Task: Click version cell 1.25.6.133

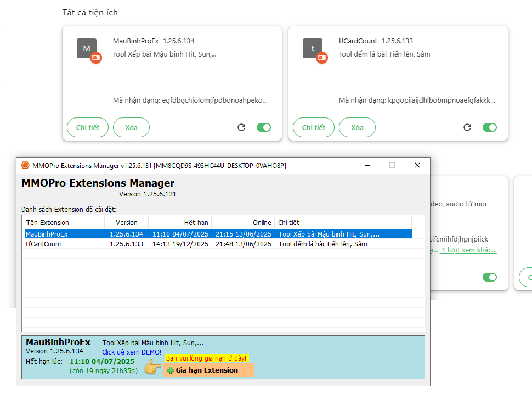Action: (x=127, y=244)
